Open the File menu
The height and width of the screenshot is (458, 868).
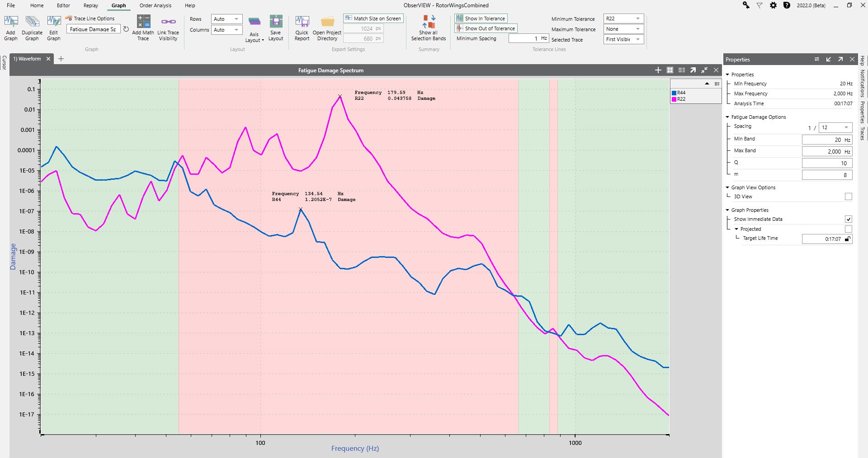click(11, 5)
